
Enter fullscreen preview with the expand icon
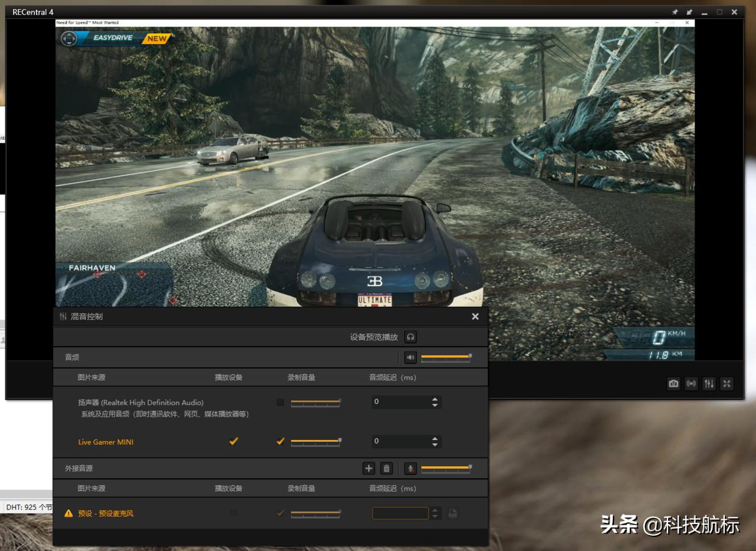point(727,384)
